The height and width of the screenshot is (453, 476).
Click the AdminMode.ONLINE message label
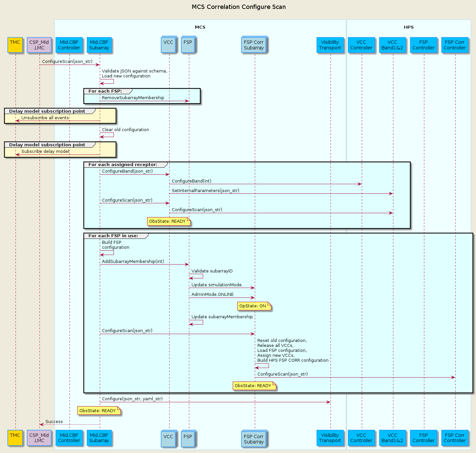(213, 295)
